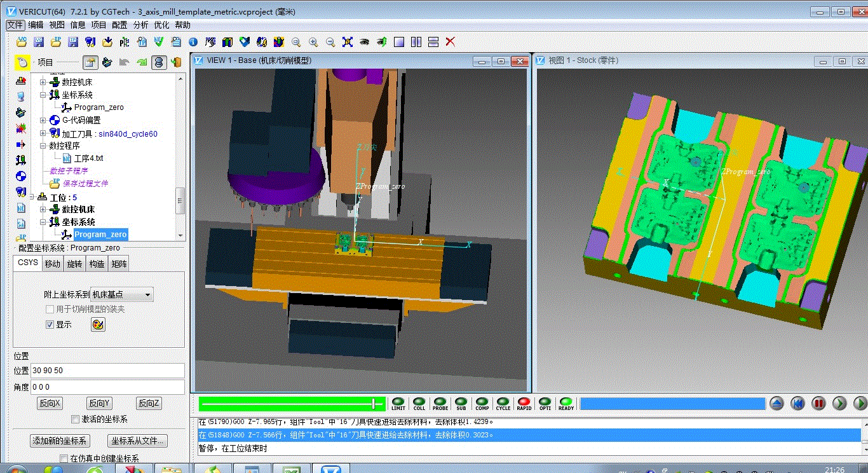Click 添加新的坐标系 button

click(x=60, y=441)
